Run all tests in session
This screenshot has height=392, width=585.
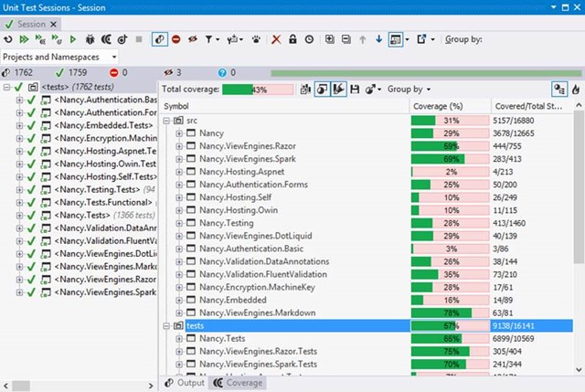25,39
